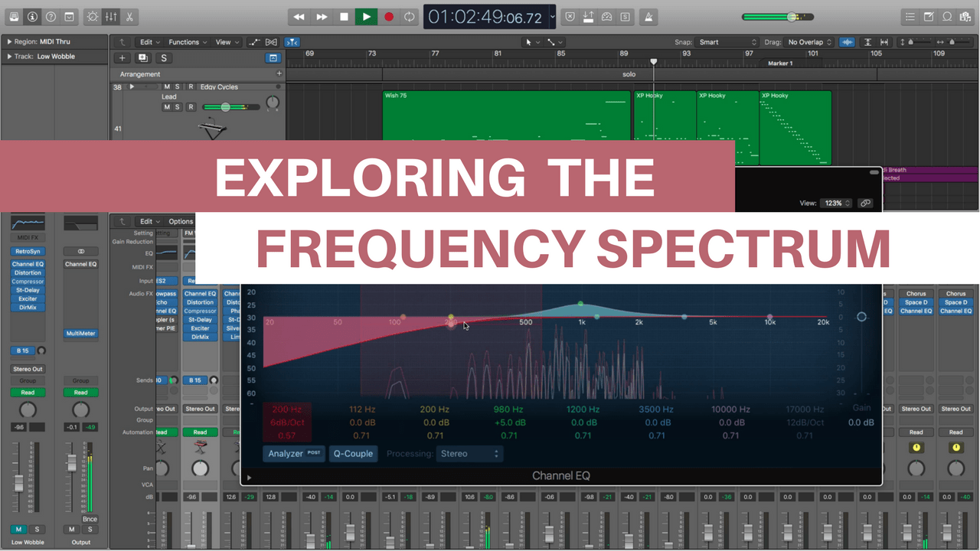Click the Apple Loops browser icon
Image resolution: width=980 pixels, height=551 pixels.
point(947,16)
